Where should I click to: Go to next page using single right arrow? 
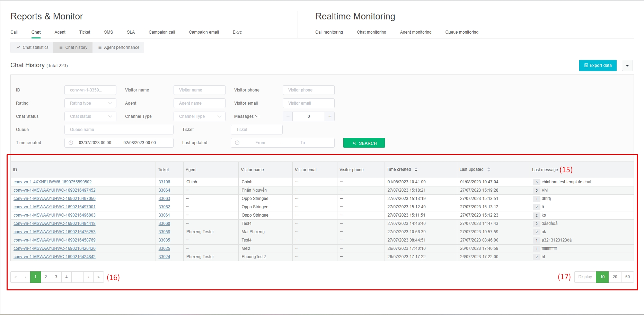tap(88, 277)
